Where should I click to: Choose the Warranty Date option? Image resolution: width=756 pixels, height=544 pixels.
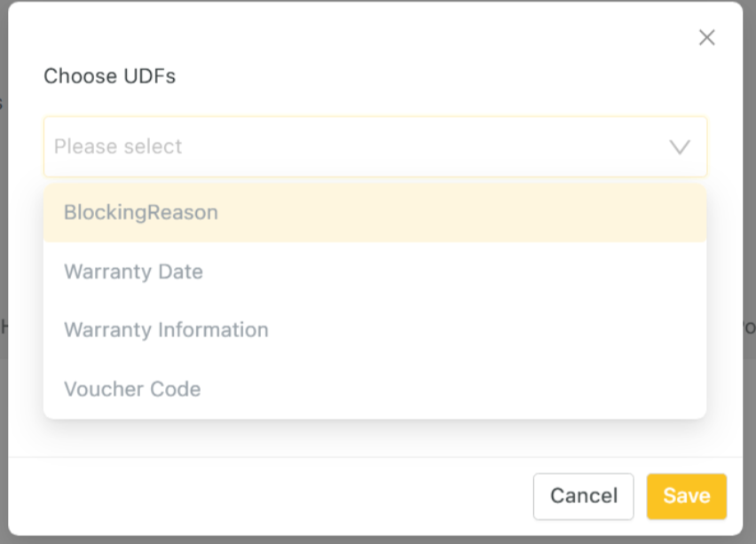[x=134, y=272]
